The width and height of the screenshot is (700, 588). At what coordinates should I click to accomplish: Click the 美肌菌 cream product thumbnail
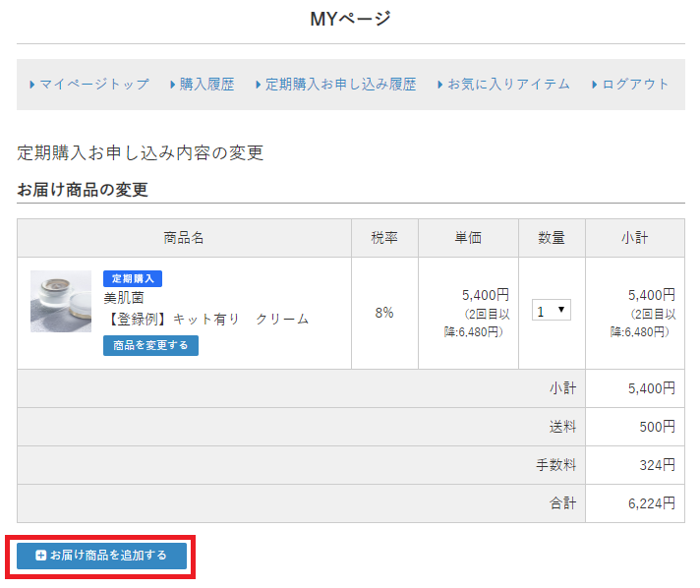61,301
